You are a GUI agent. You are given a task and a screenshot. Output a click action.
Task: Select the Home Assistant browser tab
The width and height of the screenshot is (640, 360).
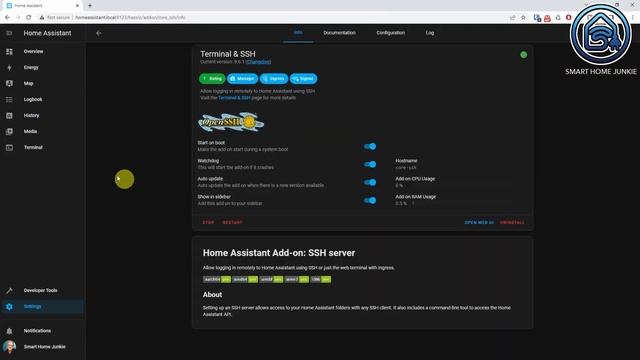click(42, 6)
